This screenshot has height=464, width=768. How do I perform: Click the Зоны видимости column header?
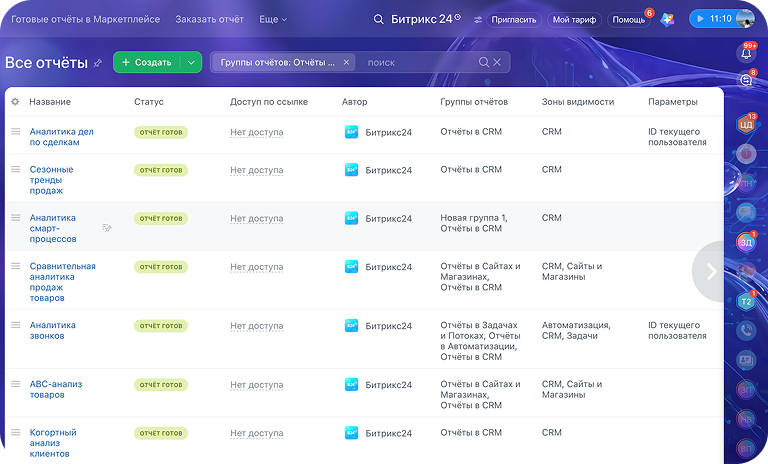578,101
